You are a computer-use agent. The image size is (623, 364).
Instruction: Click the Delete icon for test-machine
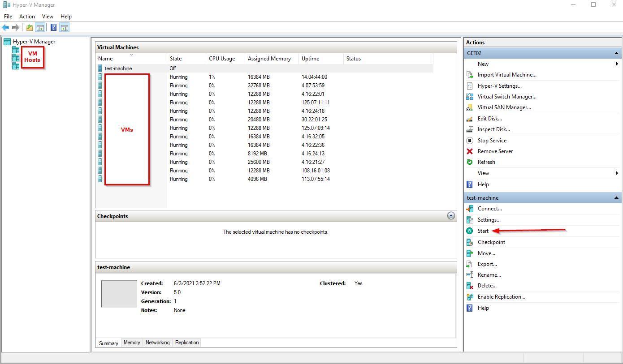point(470,286)
